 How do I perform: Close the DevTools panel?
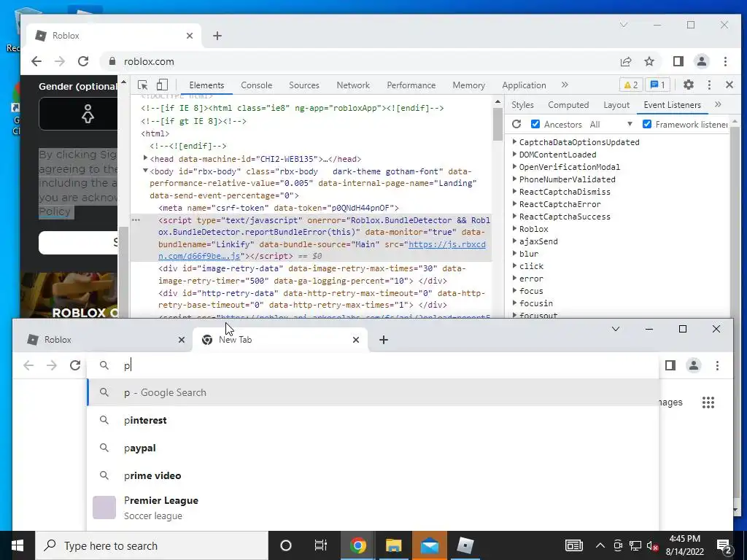point(729,85)
